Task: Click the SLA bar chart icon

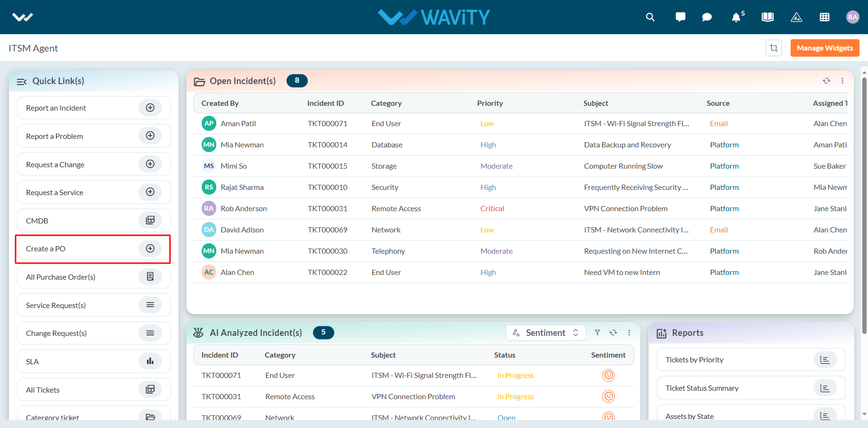Action: click(x=150, y=361)
